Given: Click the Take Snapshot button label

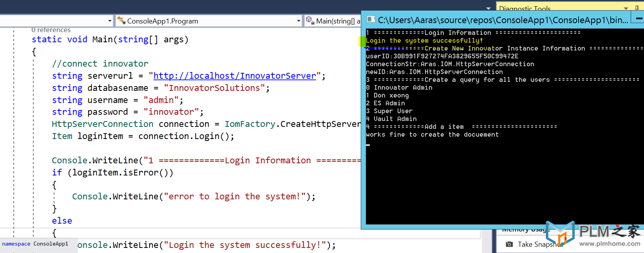Looking at the screenshot, I should tap(541, 244).
